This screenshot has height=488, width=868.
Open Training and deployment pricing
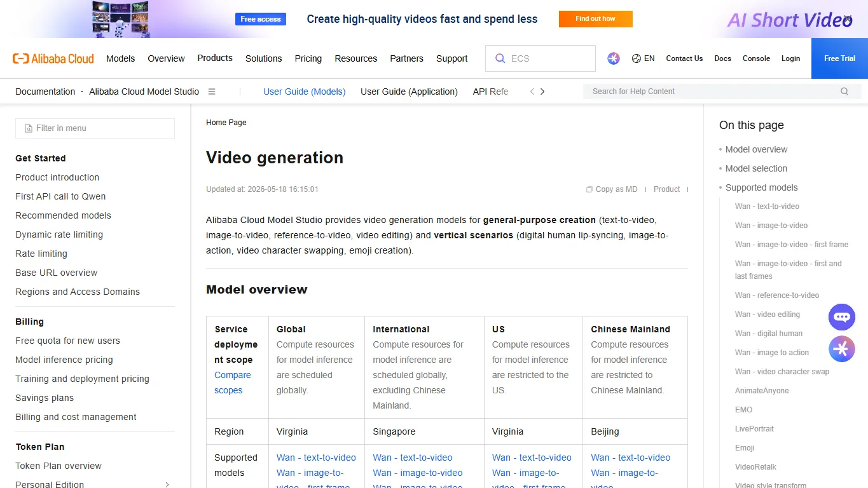82,379
